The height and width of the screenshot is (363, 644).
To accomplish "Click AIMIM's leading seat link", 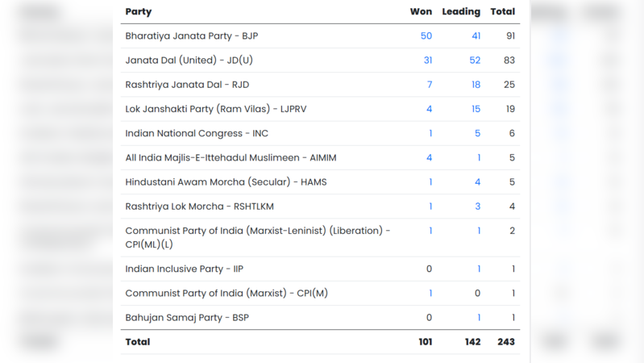I will (479, 157).
